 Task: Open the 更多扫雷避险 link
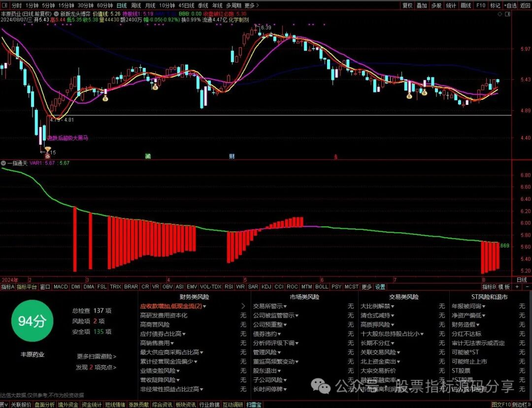point(97,356)
